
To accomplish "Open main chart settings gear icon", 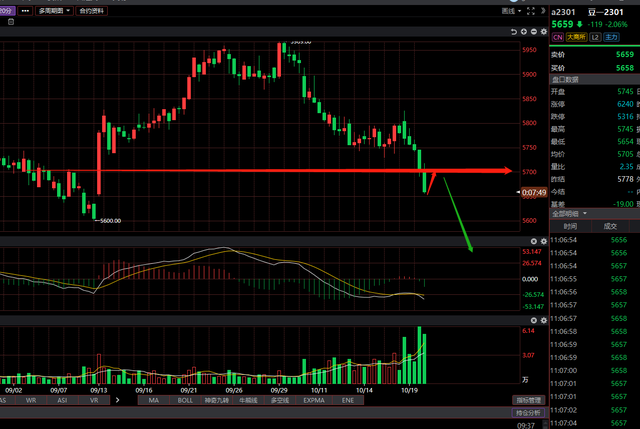I will pos(544,31).
